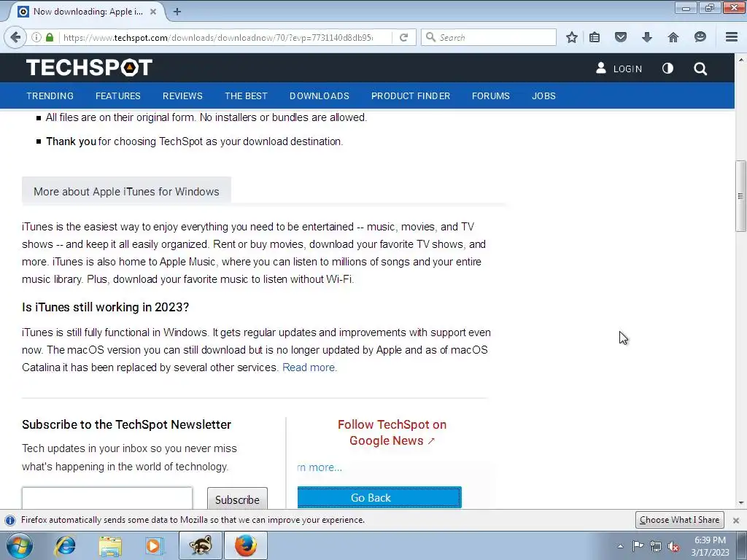Open the FORUMS menu item
This screenshot has width=747, height=560.
pyautogui.click(x=491, y=96)
